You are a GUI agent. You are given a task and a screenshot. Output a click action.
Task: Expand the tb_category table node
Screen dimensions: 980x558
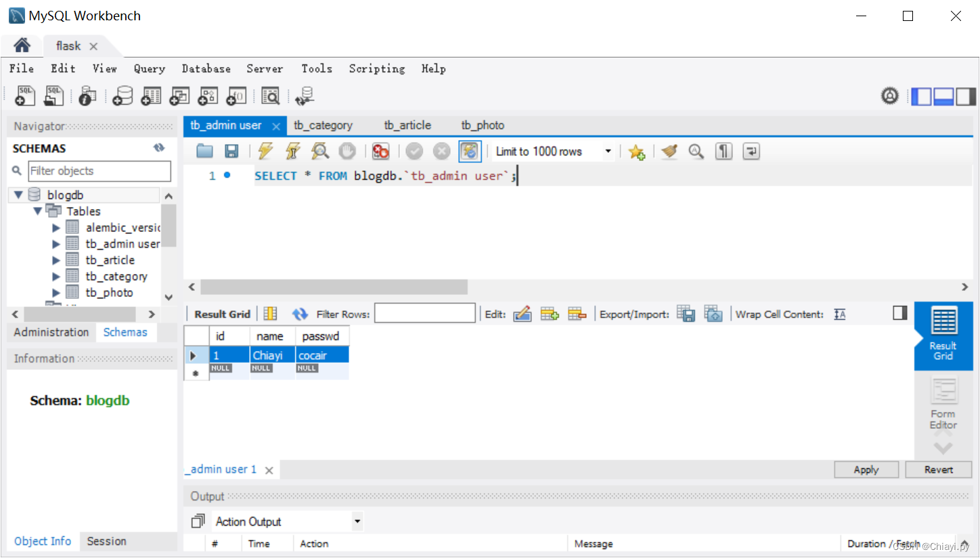[56, 277]
